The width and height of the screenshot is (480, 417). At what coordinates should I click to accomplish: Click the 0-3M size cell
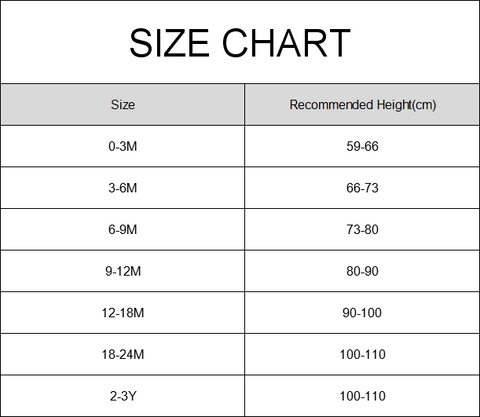tap(123, 146)
